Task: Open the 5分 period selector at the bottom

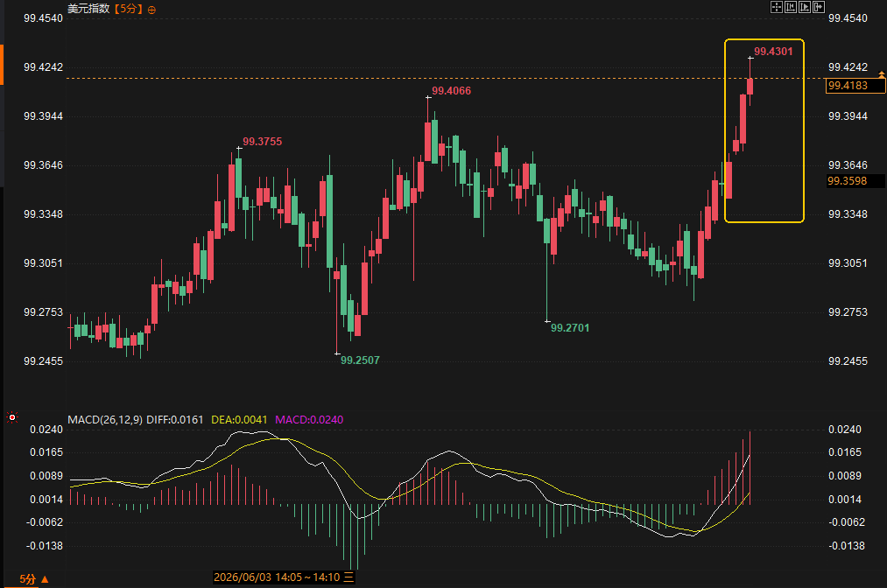Action: [x=34, y=579]
